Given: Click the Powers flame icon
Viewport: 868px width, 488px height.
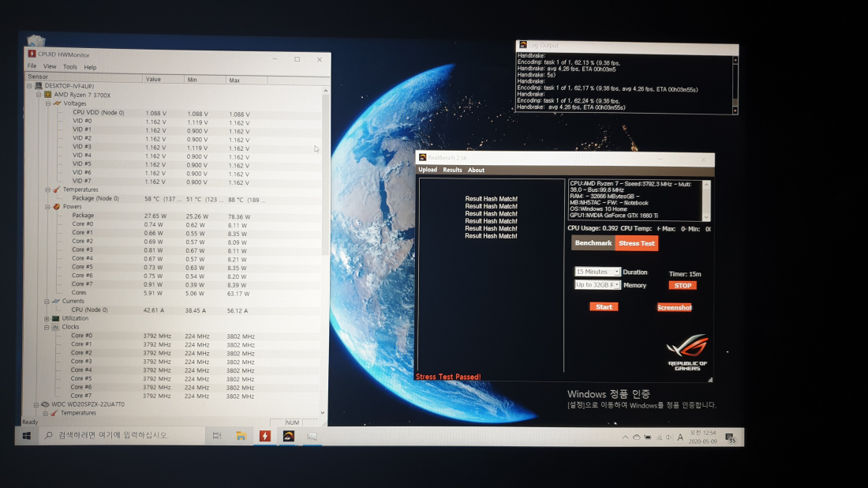Looking at the screenshot, I should [x=57, y=207].
